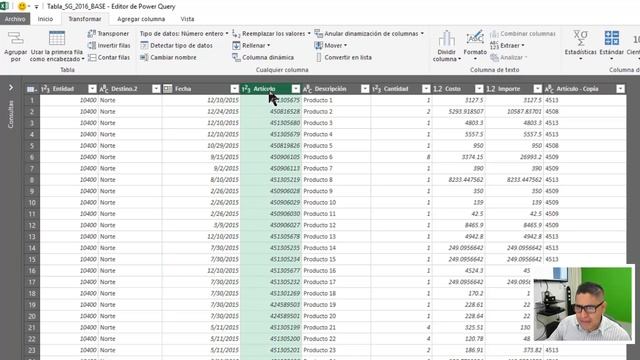The width and height of the screenshot is (640, 360).
Task: Open the Artículo column filter dropdown
Action: click(296, 89)
